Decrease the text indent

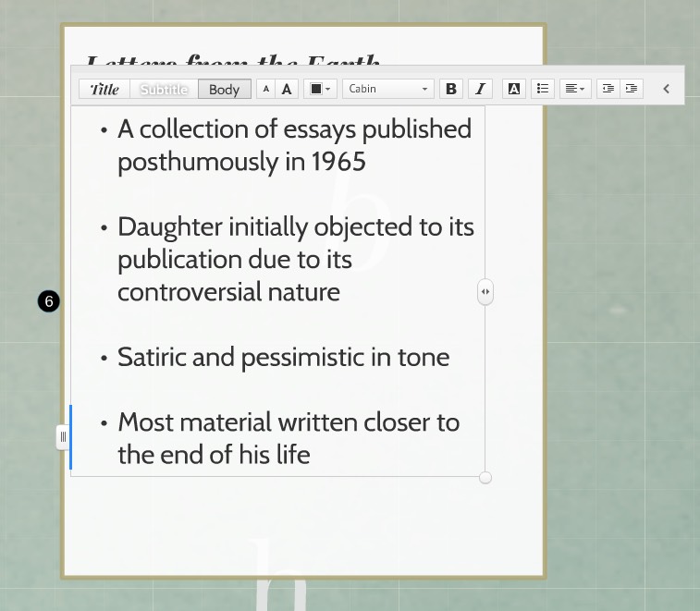608,90
